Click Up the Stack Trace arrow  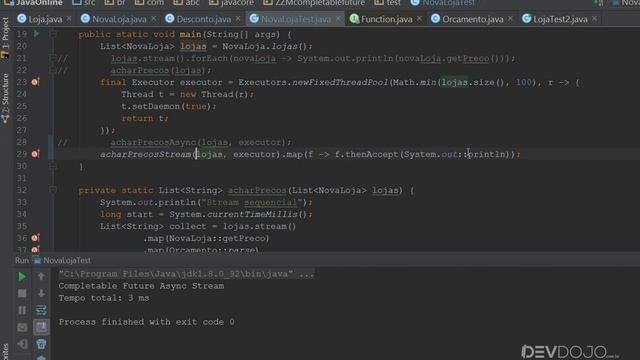coord(41,277)
